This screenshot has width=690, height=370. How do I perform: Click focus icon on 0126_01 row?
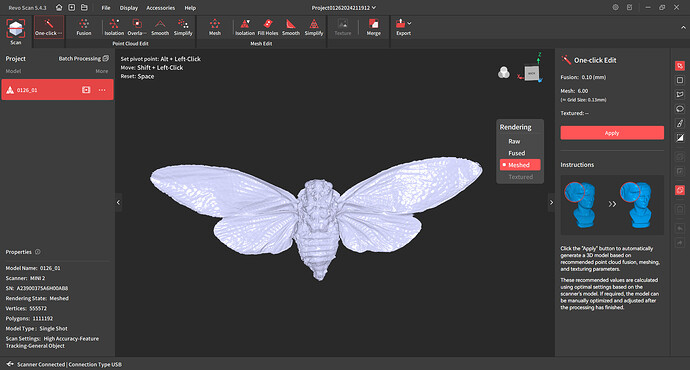[x=86, y=90]
